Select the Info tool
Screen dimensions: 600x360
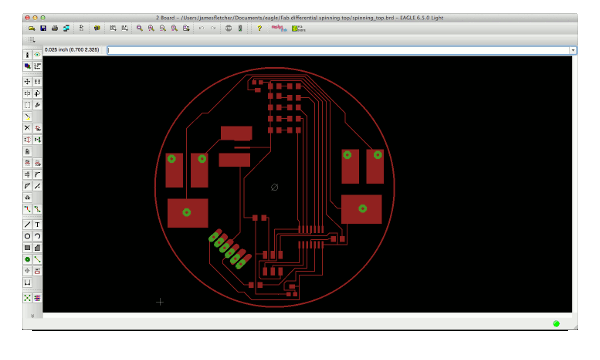click(27, 55)
